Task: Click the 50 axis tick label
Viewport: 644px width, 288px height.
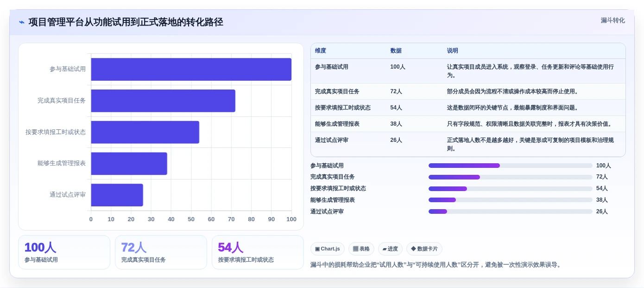Action: tap(191, 219)
